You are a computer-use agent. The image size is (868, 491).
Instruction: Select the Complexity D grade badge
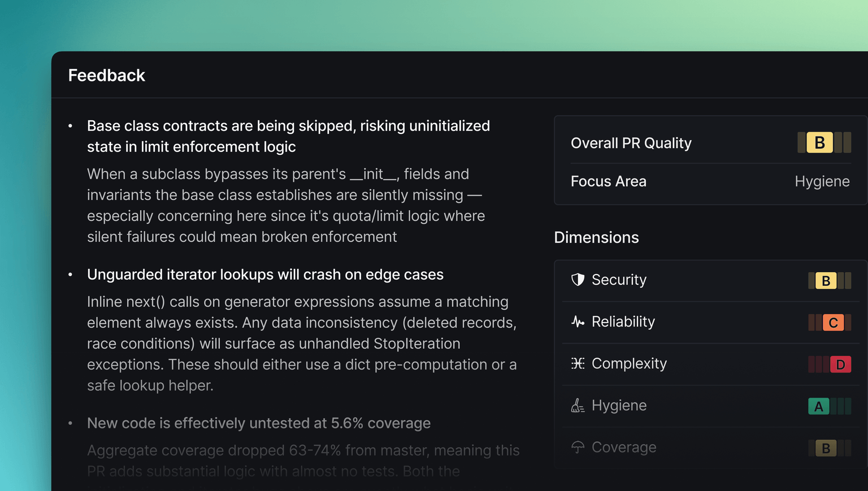(x=840, y=364)
